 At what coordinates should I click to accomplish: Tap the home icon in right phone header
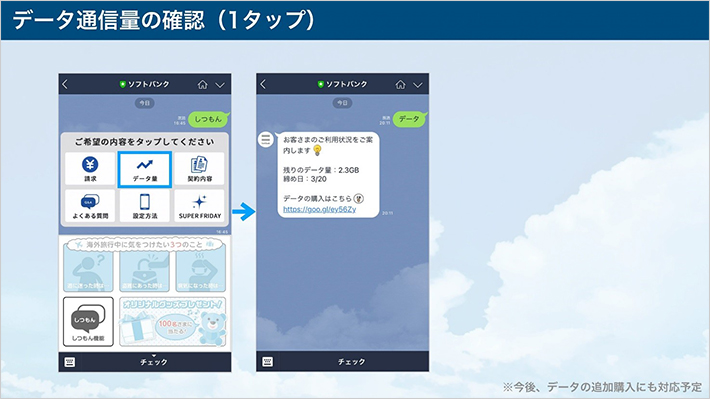(x=400, y=85)
